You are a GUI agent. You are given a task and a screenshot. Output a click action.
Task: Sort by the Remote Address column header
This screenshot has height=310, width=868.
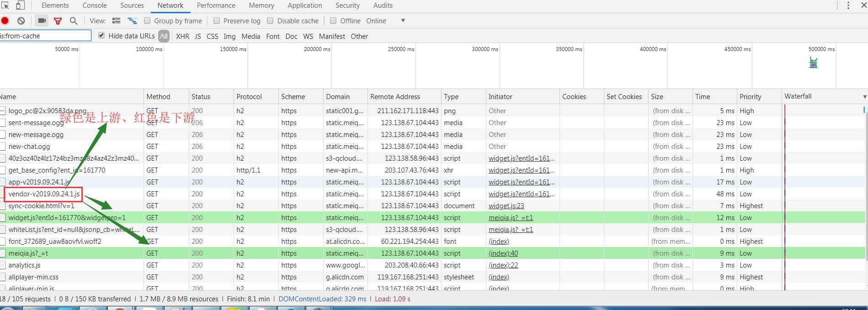pyautogui.click(x=404, y=97)
